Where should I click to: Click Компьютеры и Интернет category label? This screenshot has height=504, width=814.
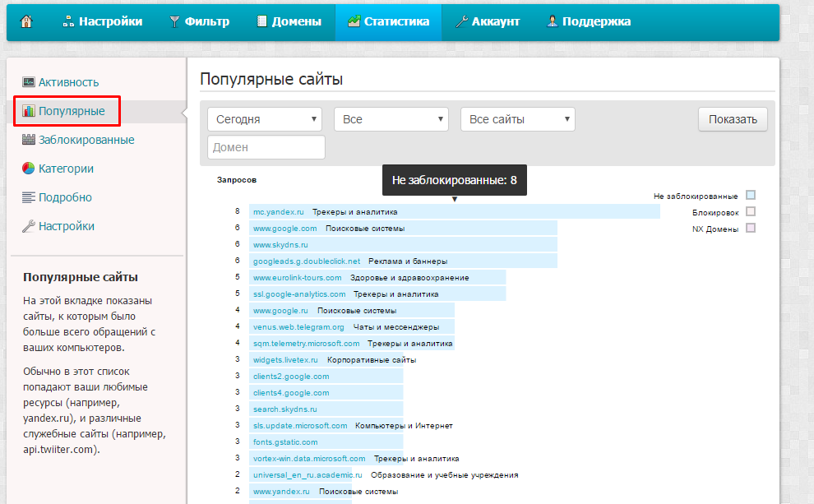(404, 426)
